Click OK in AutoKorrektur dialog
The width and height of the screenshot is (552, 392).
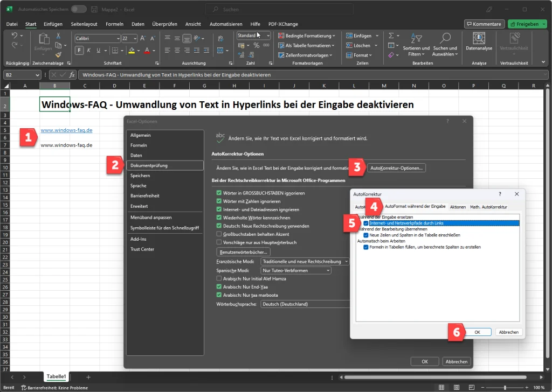tap(478, 332)
